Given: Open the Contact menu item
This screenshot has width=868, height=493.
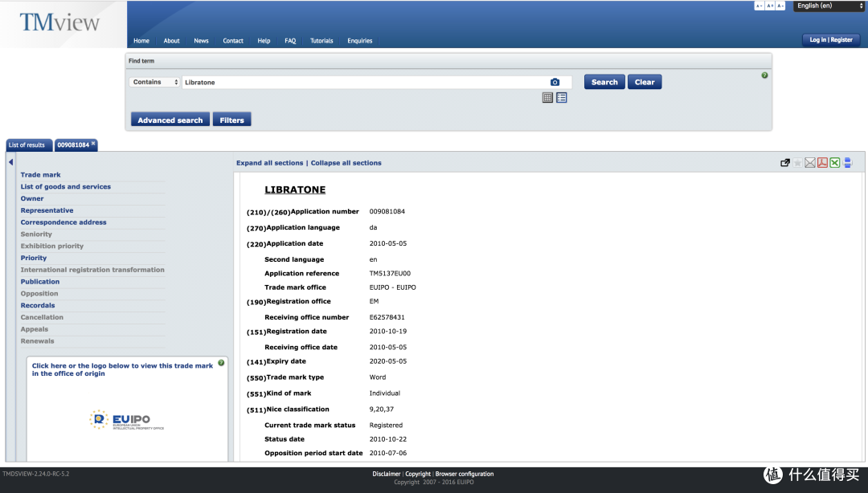Looking at the screenshot, I should pos(233,40).
